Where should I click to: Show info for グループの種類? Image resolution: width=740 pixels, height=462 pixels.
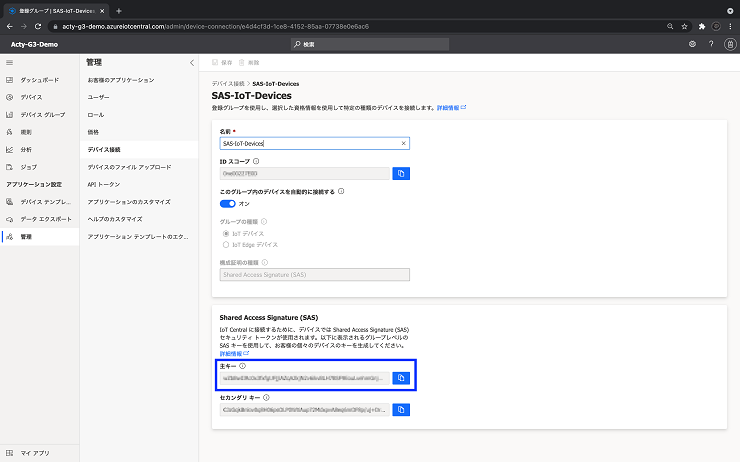tap(264, 221)
